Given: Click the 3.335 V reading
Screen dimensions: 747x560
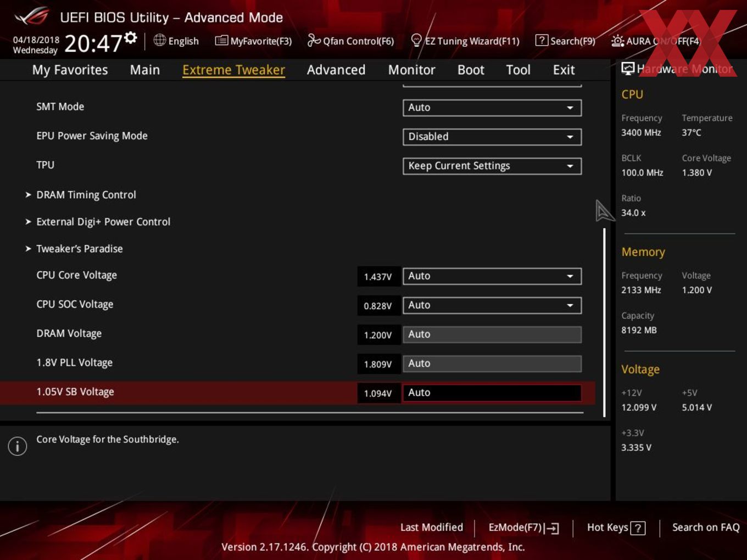Looking at the screenshot, I should pyautogui.click(x=636, y=447).
